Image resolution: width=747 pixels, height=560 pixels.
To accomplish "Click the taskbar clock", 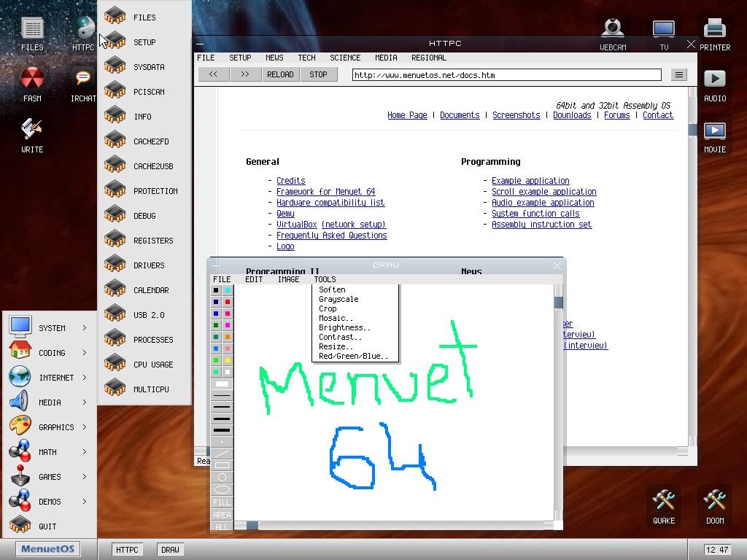I will (717, 550).
